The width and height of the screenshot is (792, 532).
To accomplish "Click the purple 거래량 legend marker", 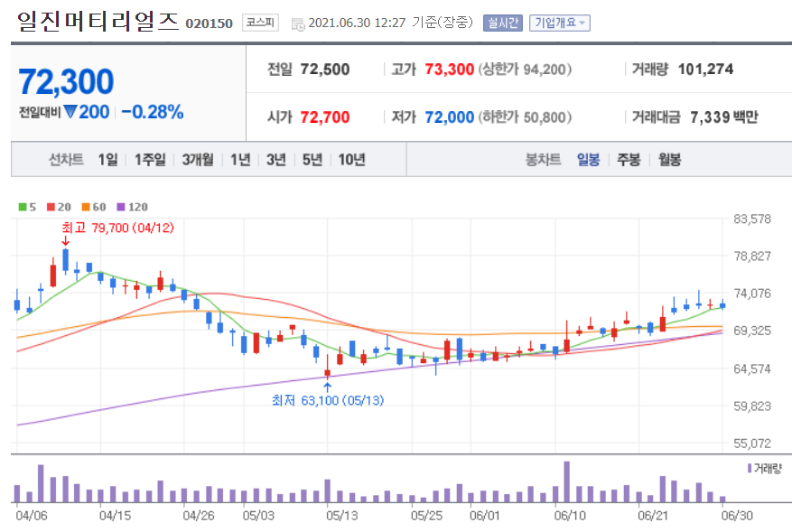I will click(749, 469).
